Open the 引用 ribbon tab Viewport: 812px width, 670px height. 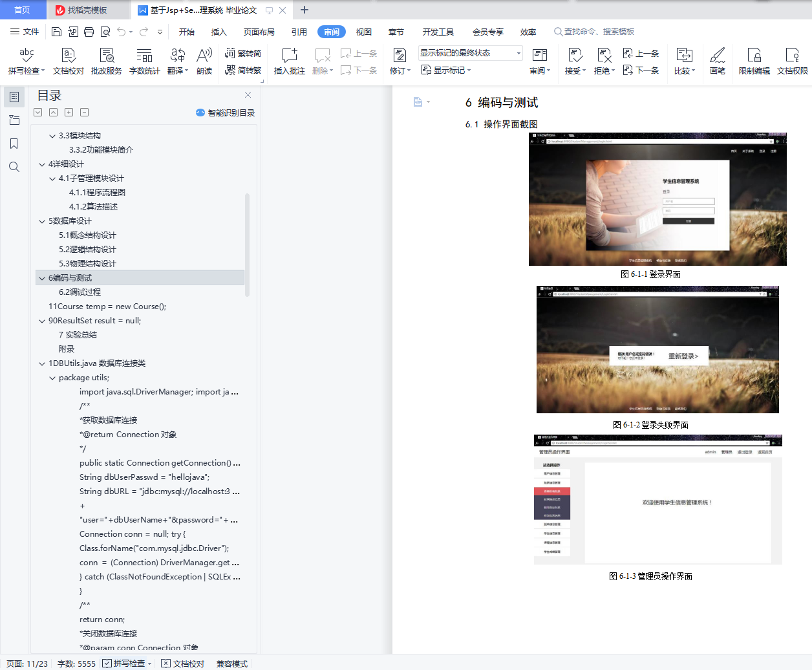click(299, 32)
